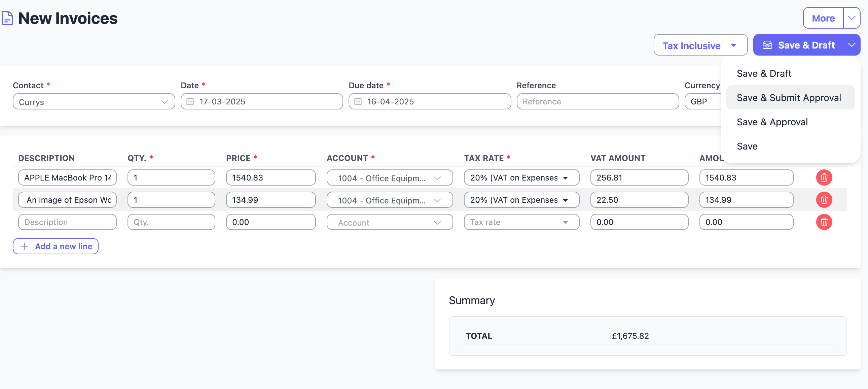Click the Summary heading
This screenshot has height=389, width=868.
coord(472,300)
